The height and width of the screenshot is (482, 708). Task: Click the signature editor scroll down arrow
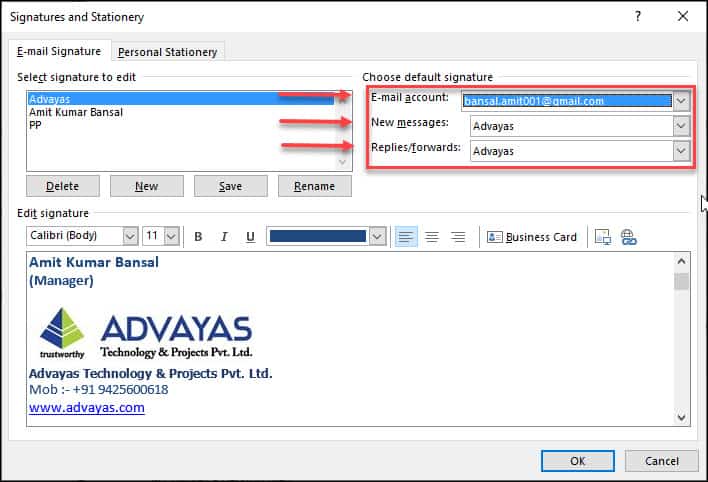point(681,417)
